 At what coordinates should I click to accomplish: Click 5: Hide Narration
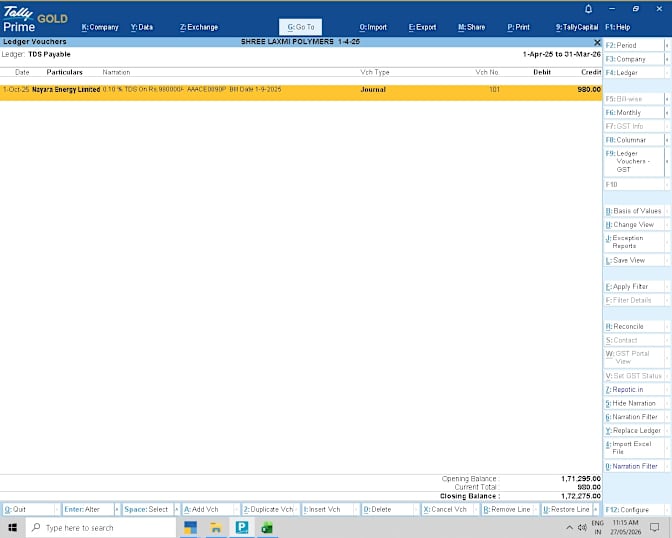coord(634,403)
